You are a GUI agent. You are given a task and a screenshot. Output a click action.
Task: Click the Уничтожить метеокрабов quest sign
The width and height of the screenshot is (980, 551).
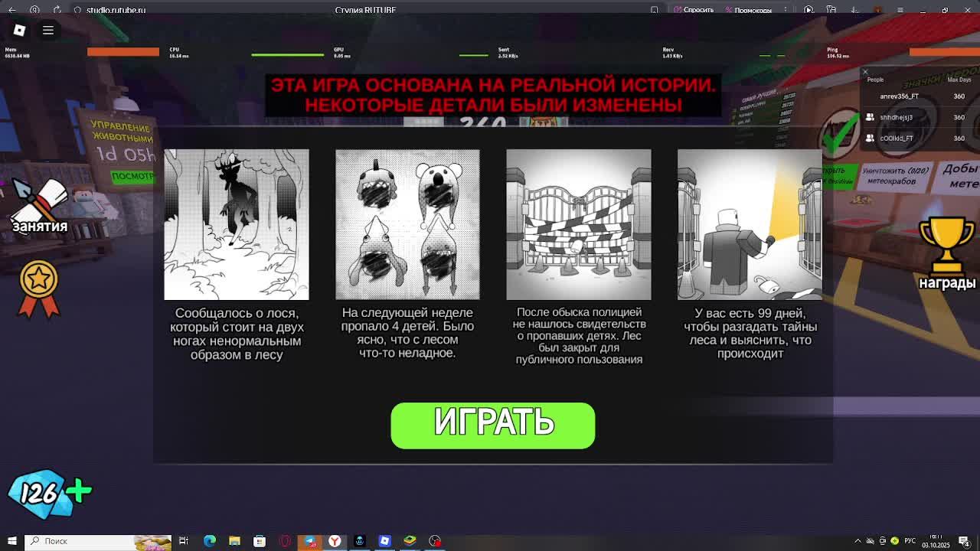[894, 176]
